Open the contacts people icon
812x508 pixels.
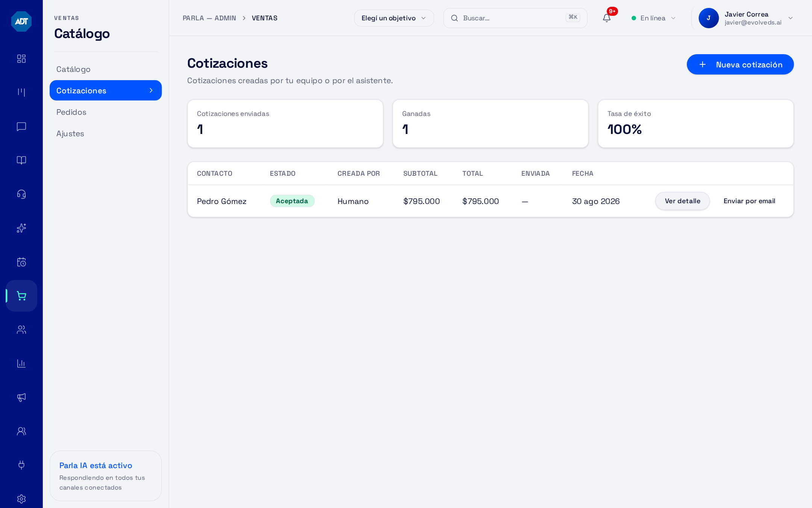coord(21,330)
